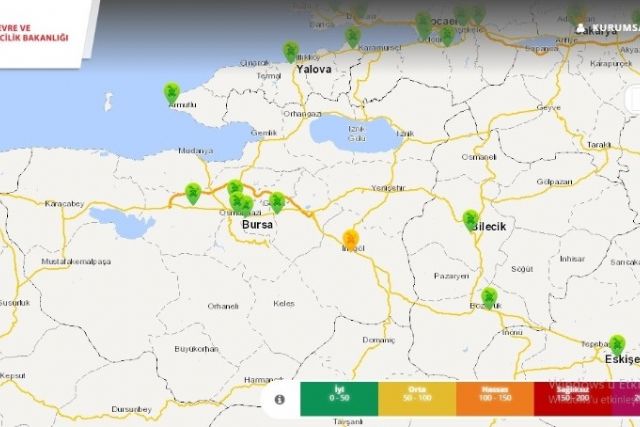
Task: Click the Gölpazarı town label
Action: (554, 182)
